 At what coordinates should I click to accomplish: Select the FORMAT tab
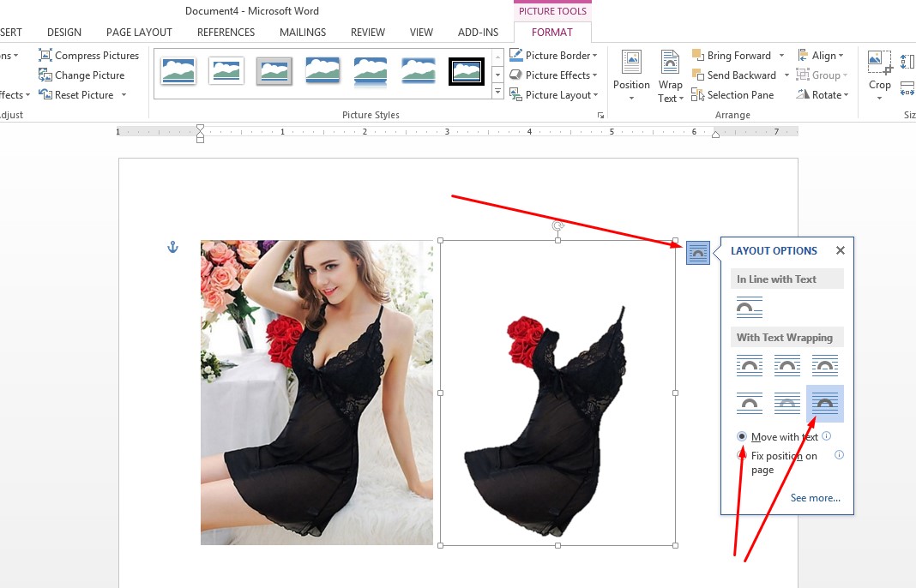(552, 33)
